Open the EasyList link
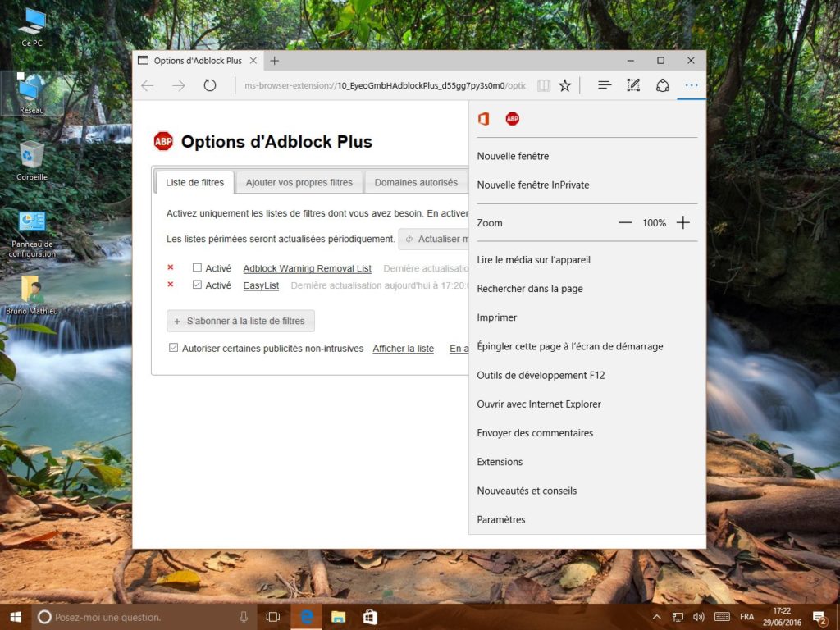This screenshot has width=840, height=630. 261,285
